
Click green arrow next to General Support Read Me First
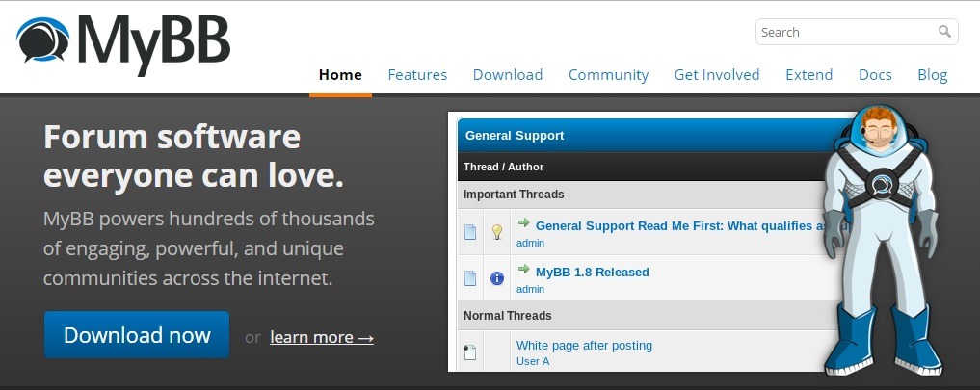pyautogui.click(x=524, y=223)
